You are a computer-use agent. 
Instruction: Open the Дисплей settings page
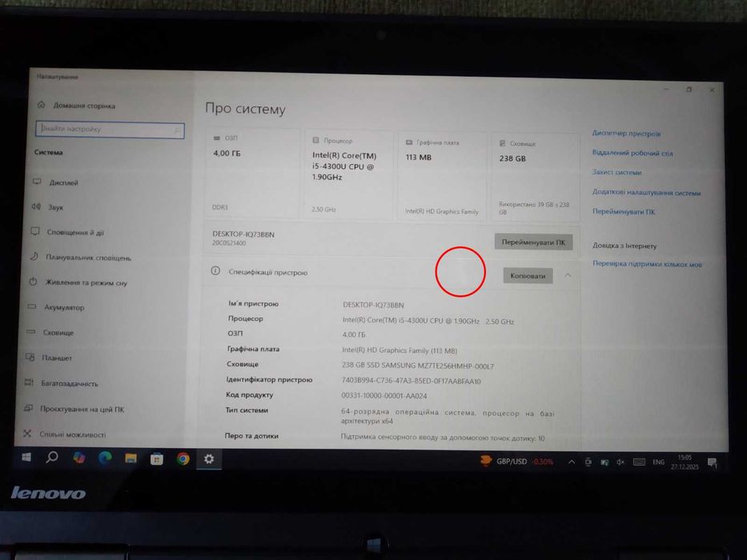click(56, 182)
